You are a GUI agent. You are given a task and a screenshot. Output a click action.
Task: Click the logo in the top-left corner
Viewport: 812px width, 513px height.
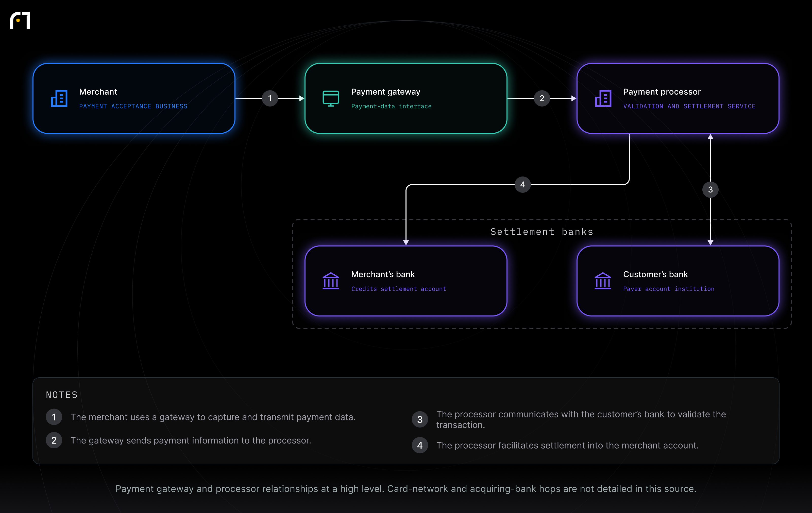coord(20,20)
